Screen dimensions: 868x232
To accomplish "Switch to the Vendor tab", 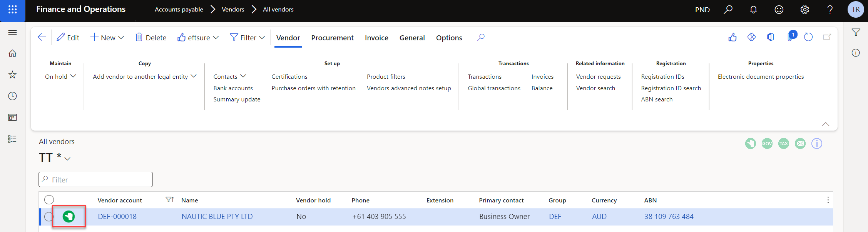I will [x=288, y=38].
